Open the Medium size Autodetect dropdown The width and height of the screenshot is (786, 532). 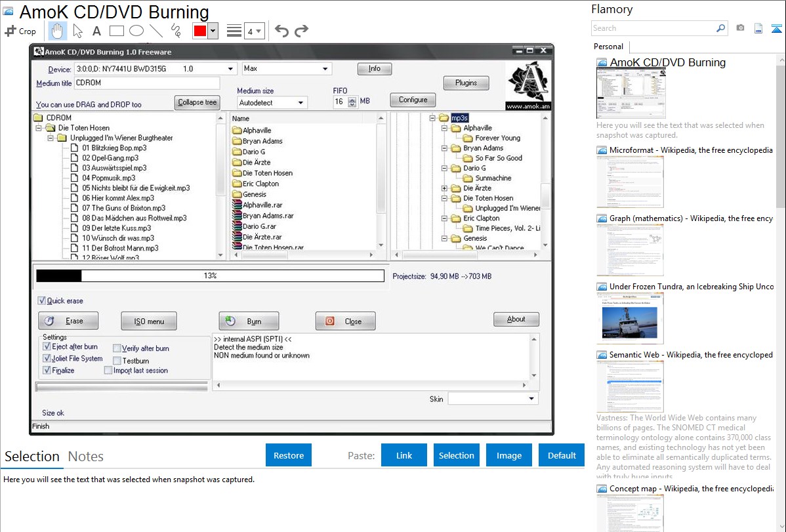[300, 103]
